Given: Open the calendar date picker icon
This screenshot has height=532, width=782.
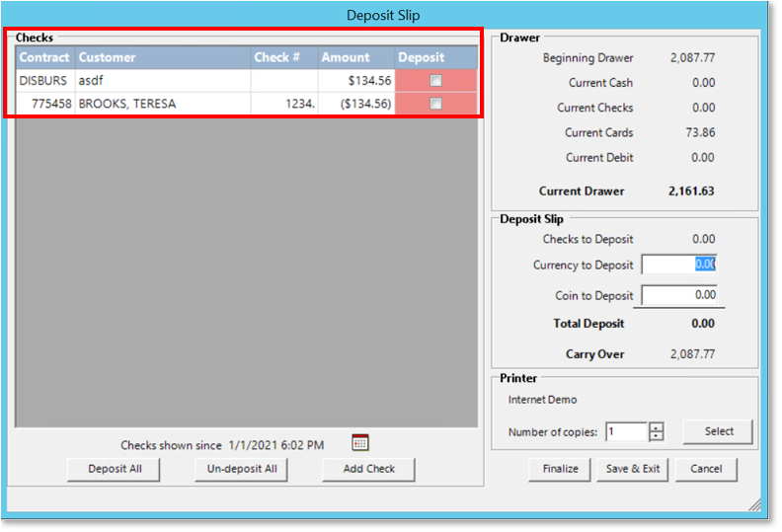Looking at the screenshot, I should point(360,443).
